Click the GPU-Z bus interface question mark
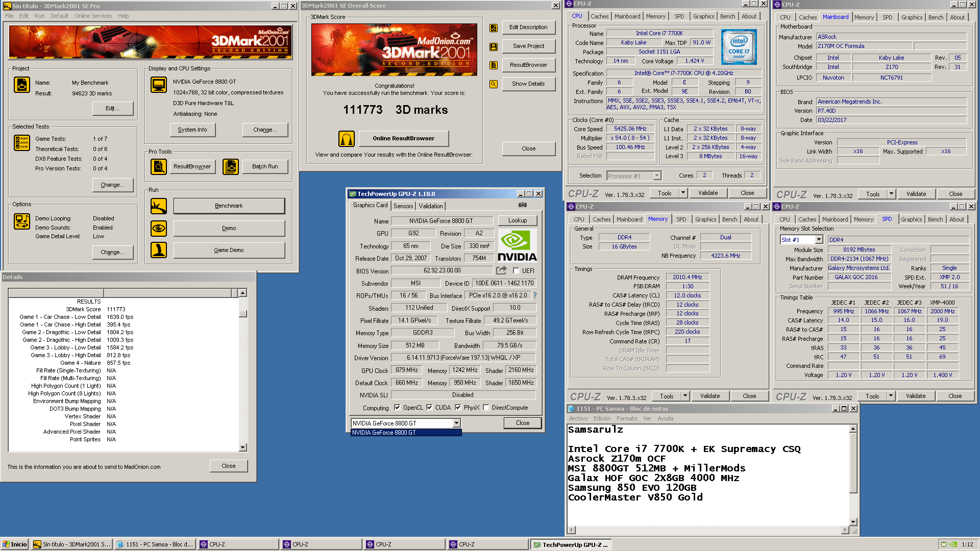Image resolution: width=980 pixels, height=551 pixels. click(535, 295)
